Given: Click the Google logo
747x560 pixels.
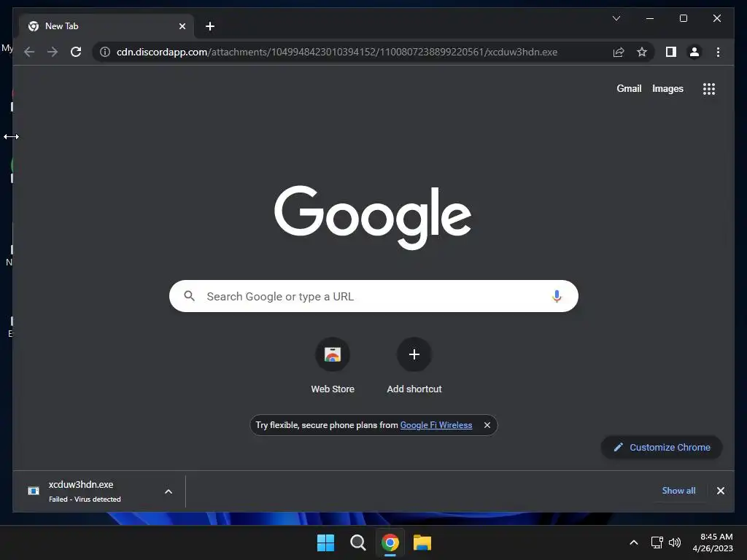Looking at the screenshot, I should (373, 217).
